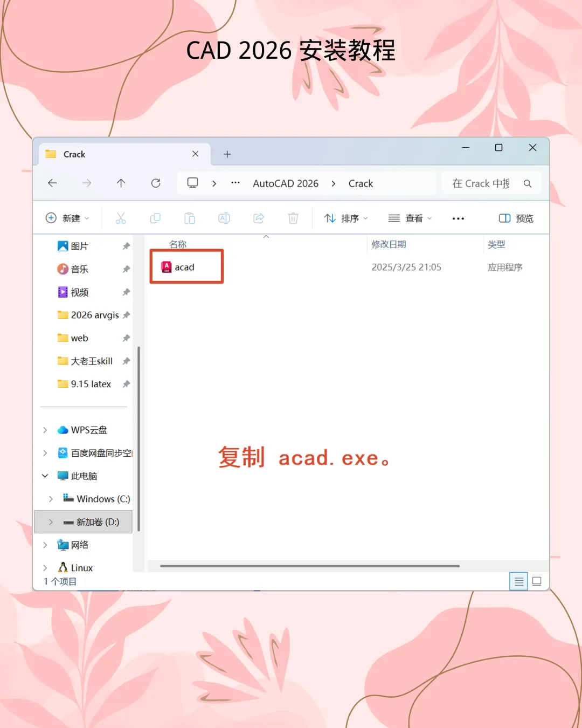Collapse the 此电脑 tree node
Image resolution: width=582 pixels, height=728 pixels.
45,476
